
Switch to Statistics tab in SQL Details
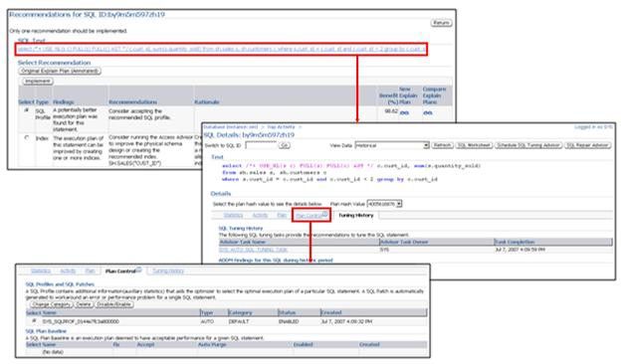tap(233, 215)
